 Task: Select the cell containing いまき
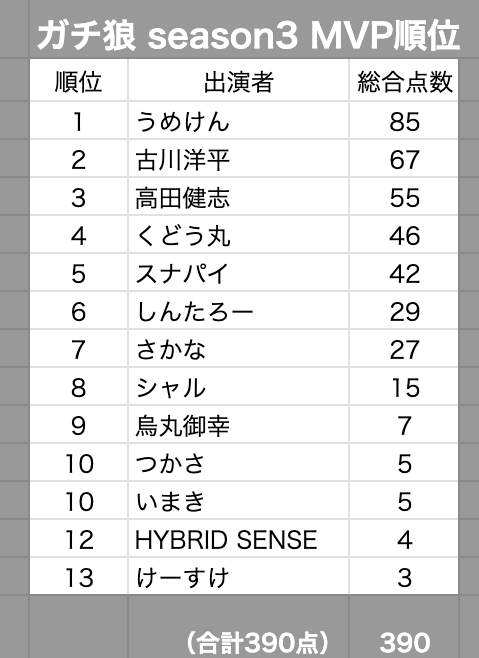coord(238,501)
